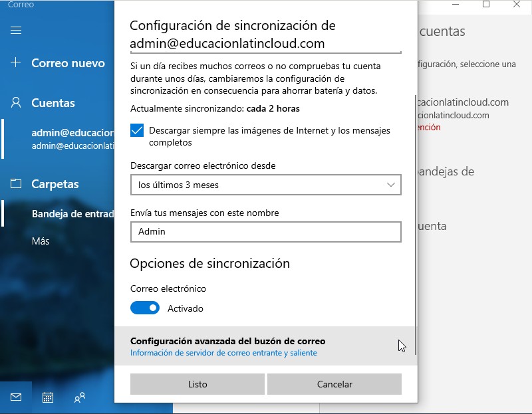Viewport: 532px width, 414px height.
Task: Click Más under folders
Action: tap(41, 241)
